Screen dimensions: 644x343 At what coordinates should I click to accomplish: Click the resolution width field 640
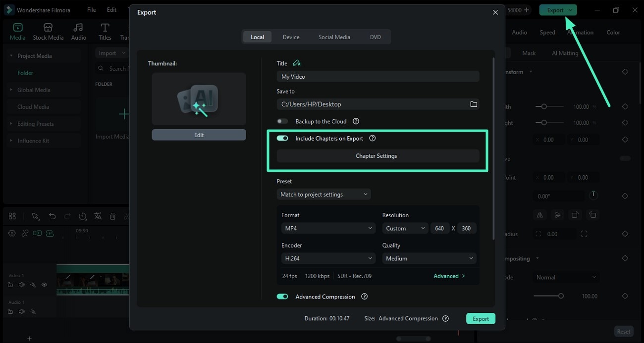[439, 228]
